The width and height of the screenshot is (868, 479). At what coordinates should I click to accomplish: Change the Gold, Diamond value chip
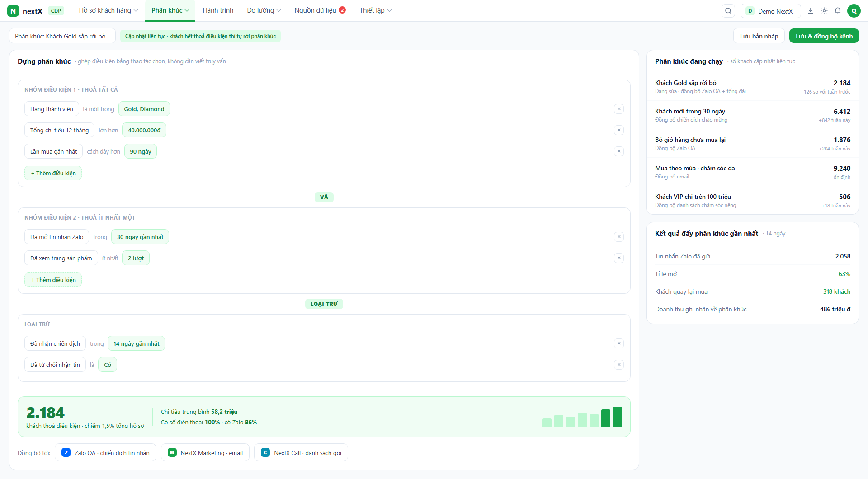[144, 109]
